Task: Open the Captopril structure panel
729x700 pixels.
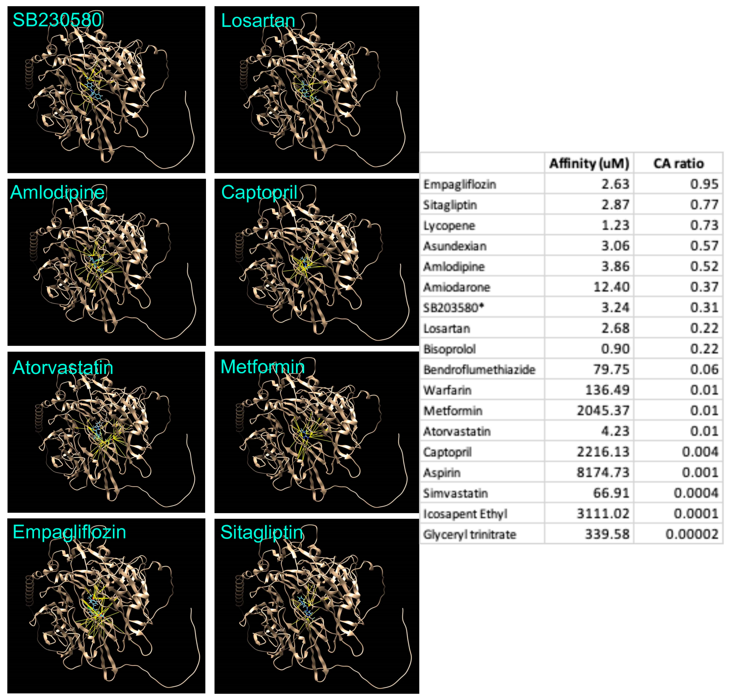Action: click(317, 262)
